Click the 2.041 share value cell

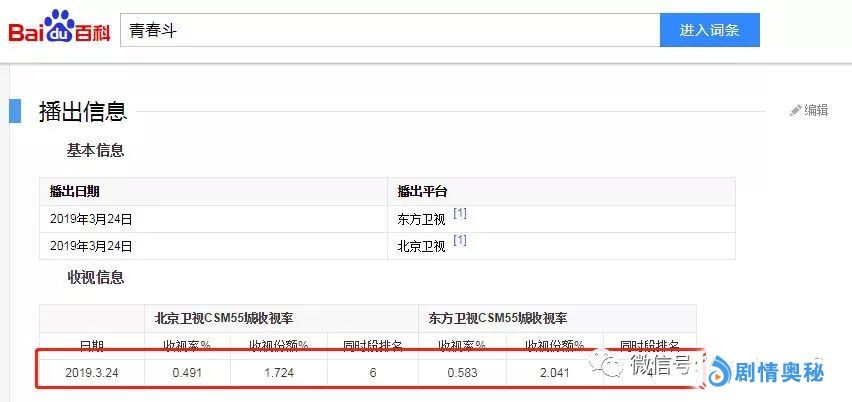pyautogui.click(x=553, y=372)
